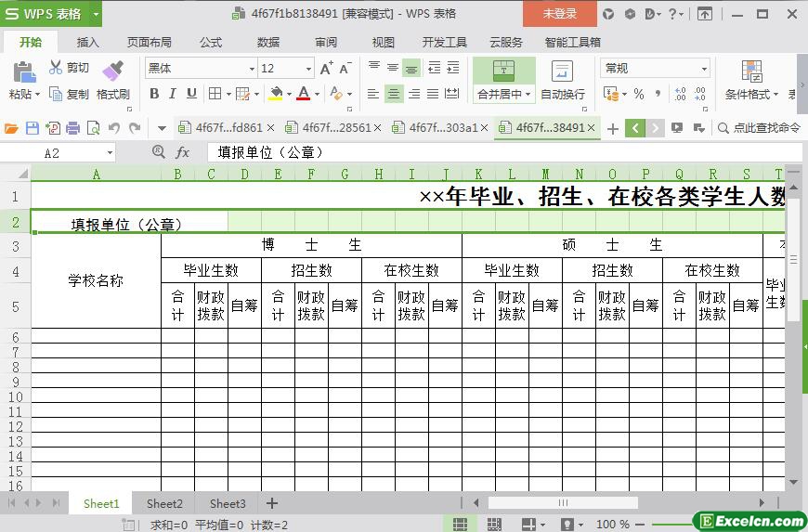Click the fx insert function icon
Image resolution: width=808 pixels, height=532 pixels.
tap(183, 152)
